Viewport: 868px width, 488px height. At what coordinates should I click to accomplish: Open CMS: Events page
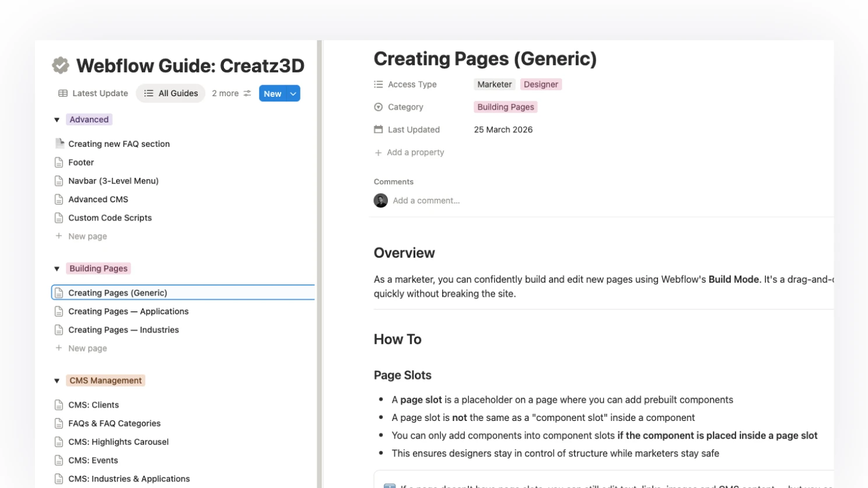(93, 461)
